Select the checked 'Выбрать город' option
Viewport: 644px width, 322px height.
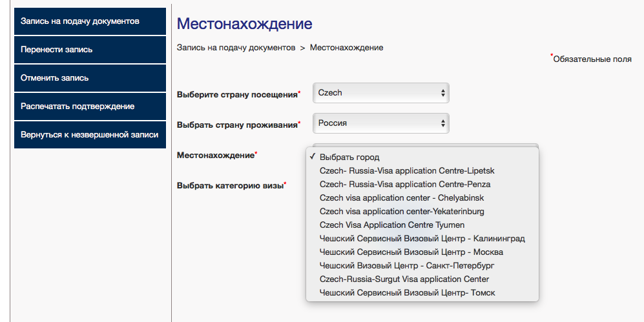349,157
